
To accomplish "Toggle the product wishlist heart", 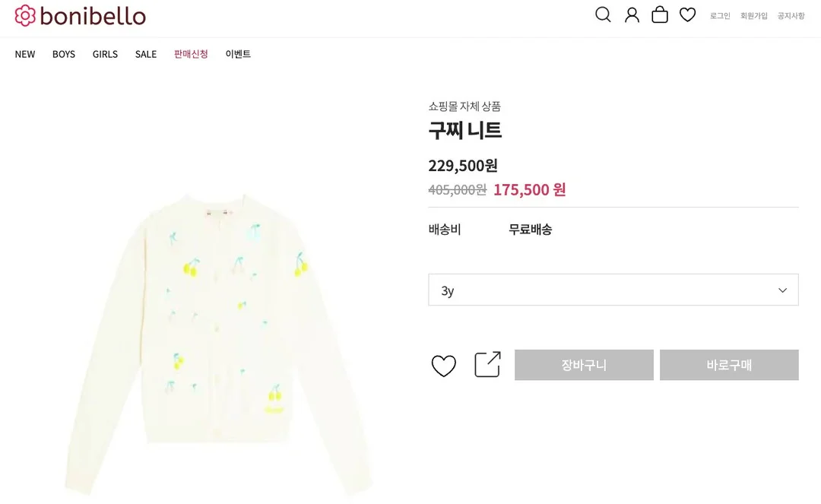I will (x=443, y=366).
